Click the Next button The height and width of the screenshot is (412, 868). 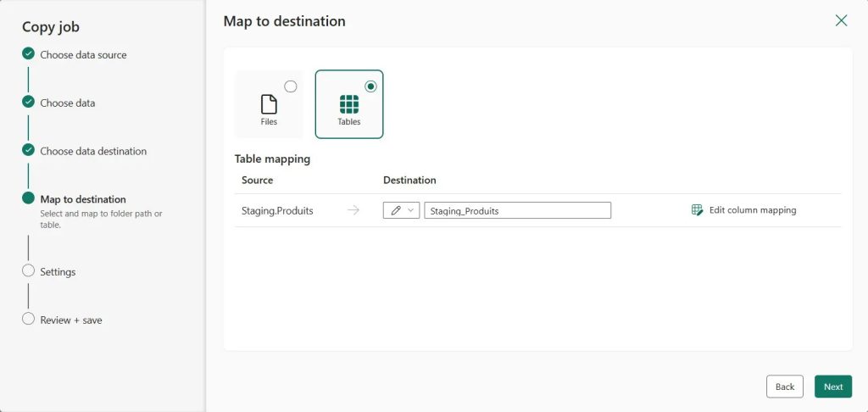[833, 387]
